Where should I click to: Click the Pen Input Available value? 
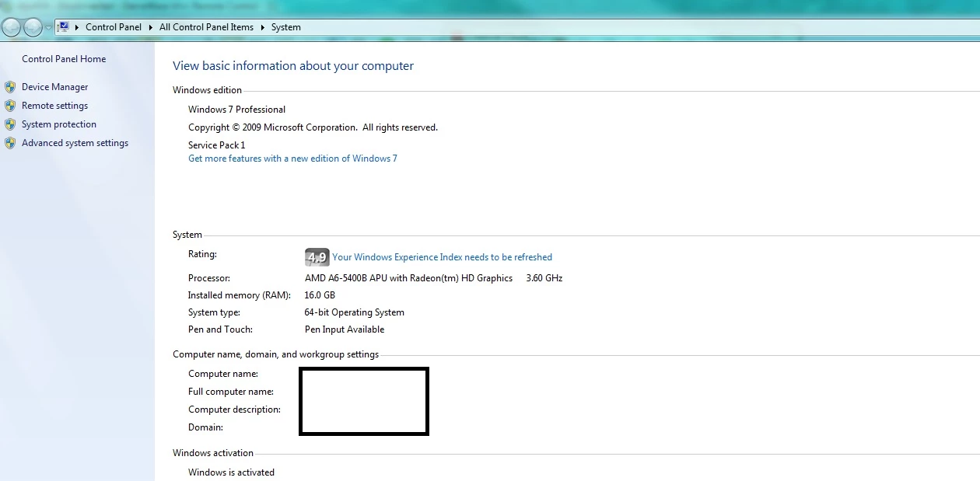(x=345, y=329)
